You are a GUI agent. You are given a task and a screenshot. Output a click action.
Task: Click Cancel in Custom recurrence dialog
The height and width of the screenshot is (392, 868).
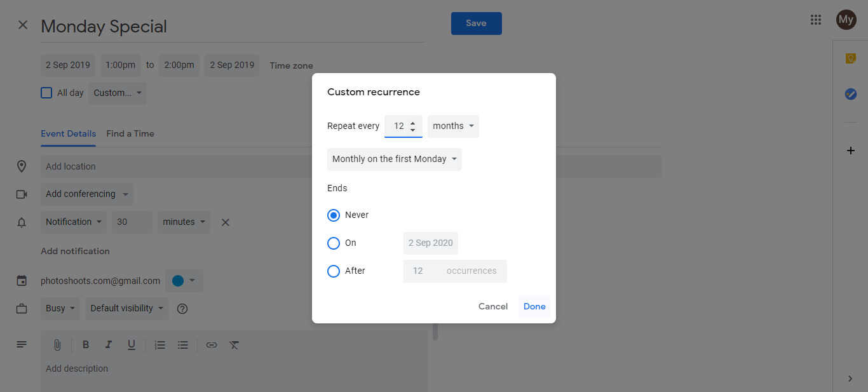(493, 307)
